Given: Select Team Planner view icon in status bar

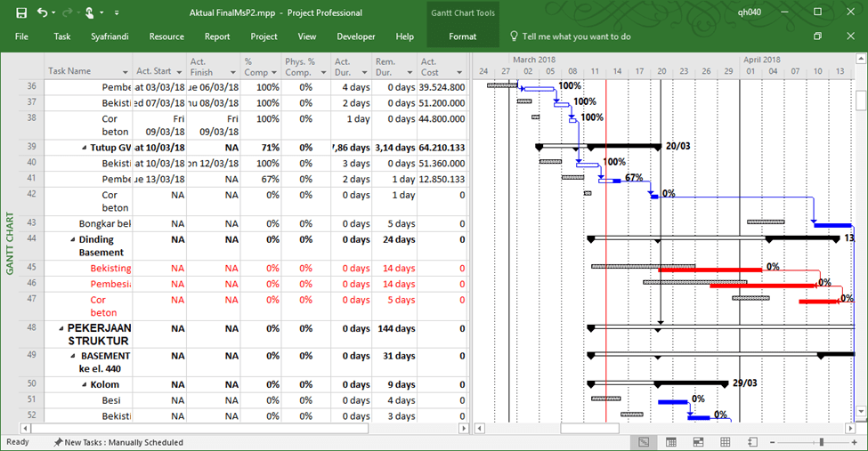Looking at the screenshot, I should (698, 442).
